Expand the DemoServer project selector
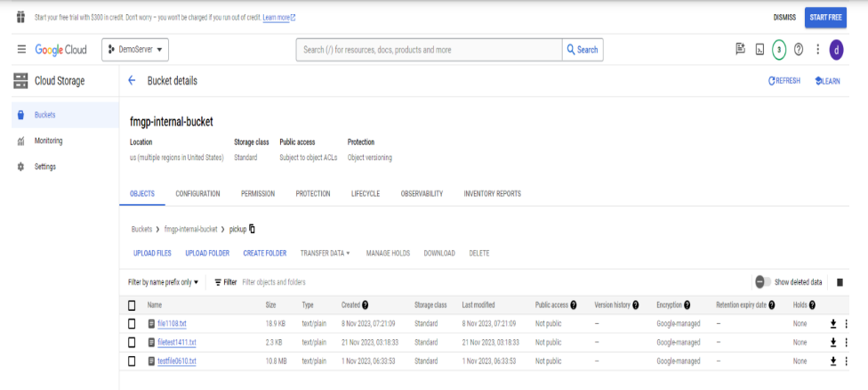Screen dimensions: 868x390 pos(138,50)
